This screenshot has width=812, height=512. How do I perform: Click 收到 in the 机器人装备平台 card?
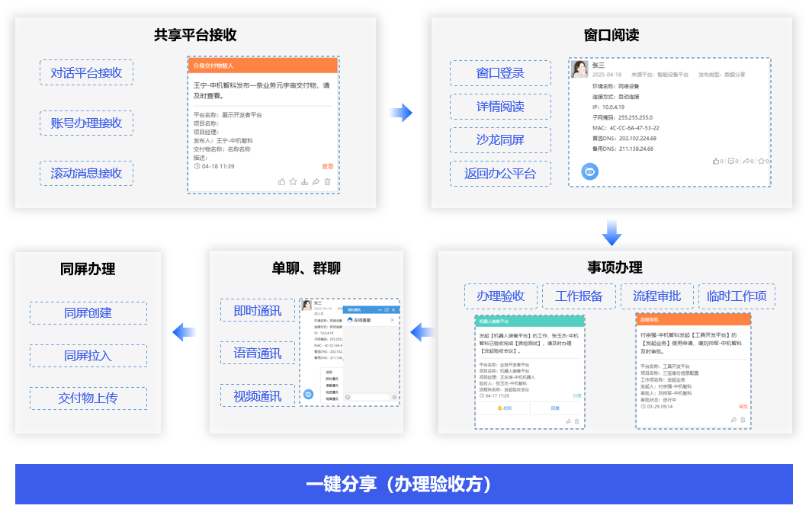[x=504, y=408]
